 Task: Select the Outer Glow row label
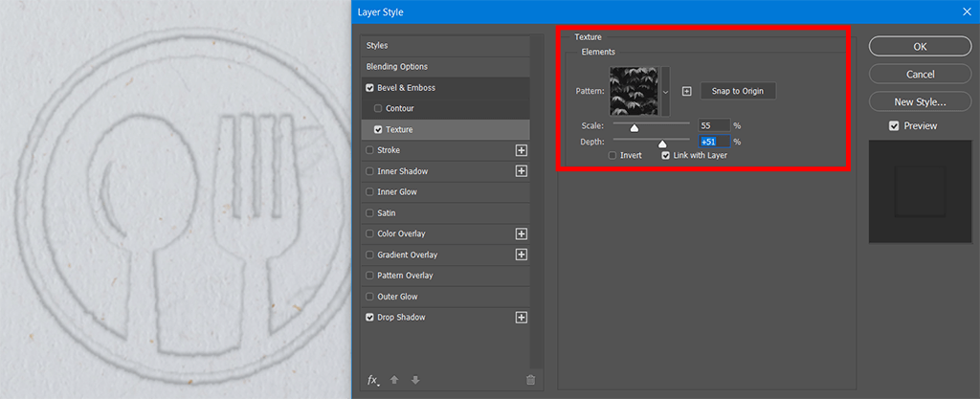(x=397, y=297)
